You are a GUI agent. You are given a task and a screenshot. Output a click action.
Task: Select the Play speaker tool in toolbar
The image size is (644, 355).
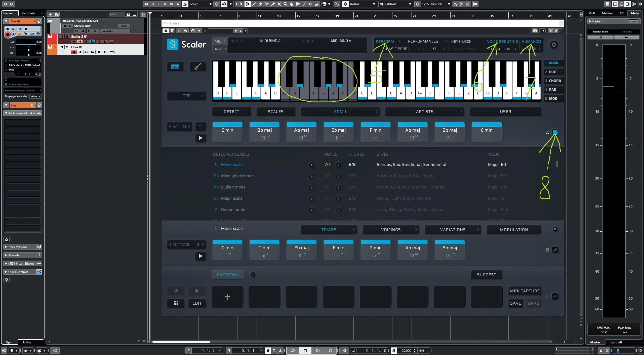(311, 4)
